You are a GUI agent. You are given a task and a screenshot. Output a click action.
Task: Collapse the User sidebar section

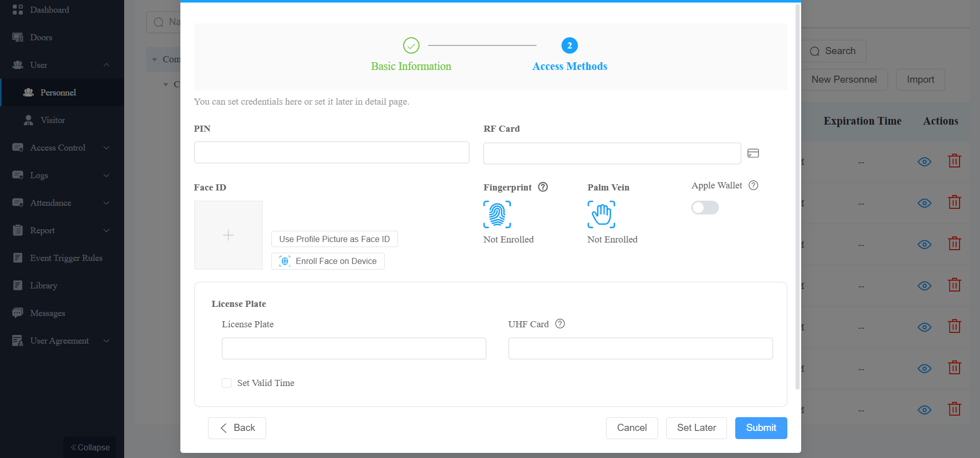(x=62, y=65)
